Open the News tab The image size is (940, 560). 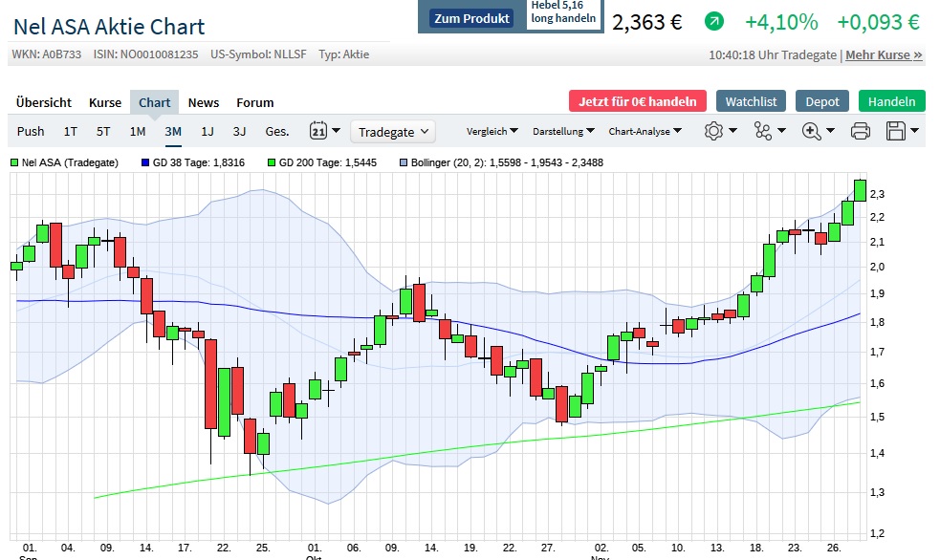click(x=204, y=102)
